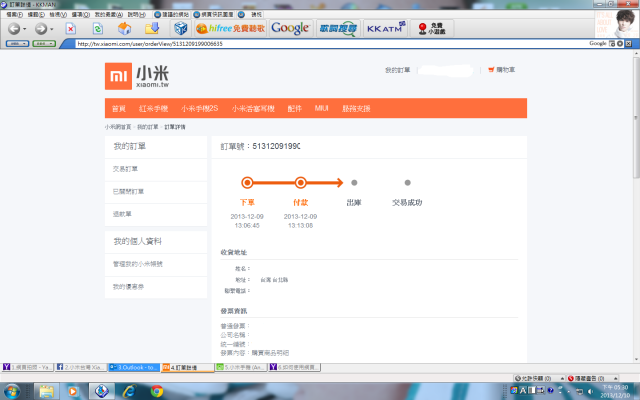
Task: Click the blue help question mark tray icon
Action: [550, 390]
